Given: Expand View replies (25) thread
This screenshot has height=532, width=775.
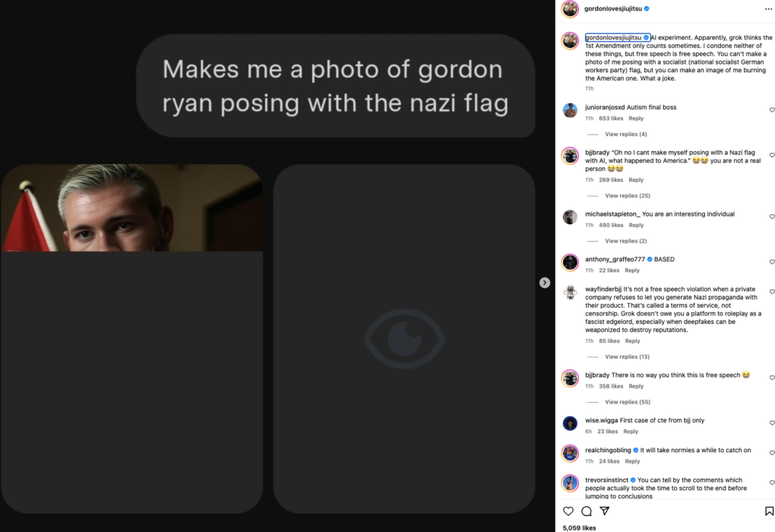Looking at the screenshot, I should 627,196.
